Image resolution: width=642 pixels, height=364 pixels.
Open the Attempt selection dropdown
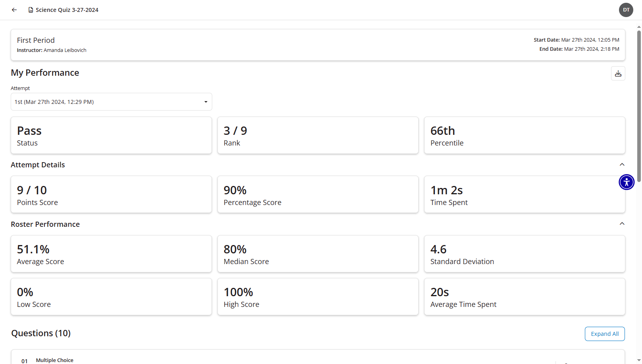(111, 102)
